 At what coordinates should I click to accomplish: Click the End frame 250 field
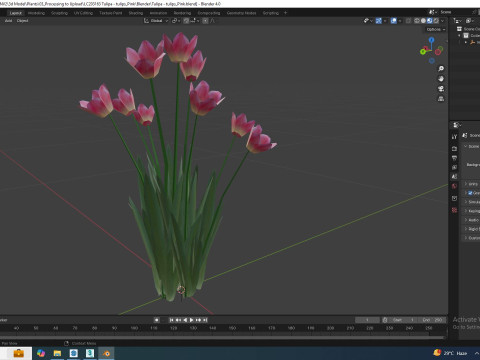pyautogui.click(x=432, y=320)
